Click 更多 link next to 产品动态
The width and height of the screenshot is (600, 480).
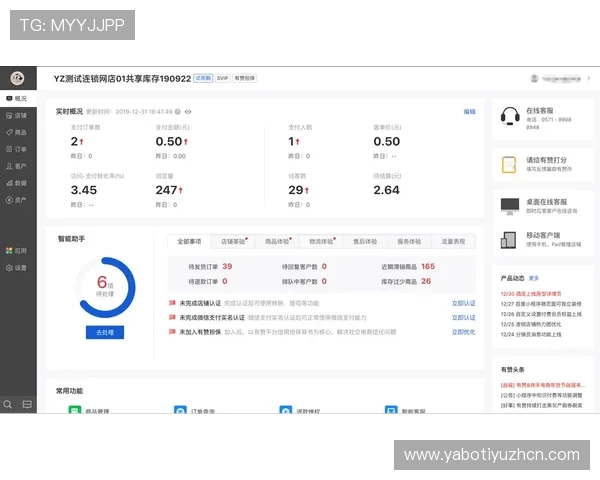click(x=534, y=278)
